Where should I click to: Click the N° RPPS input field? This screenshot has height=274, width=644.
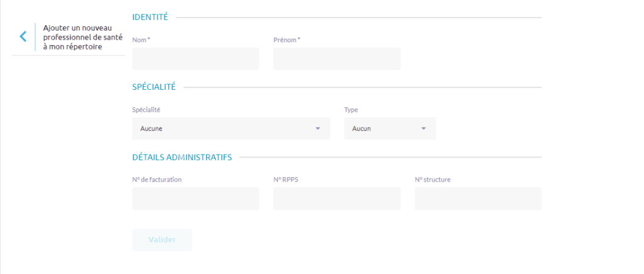[x=336, y=199]
